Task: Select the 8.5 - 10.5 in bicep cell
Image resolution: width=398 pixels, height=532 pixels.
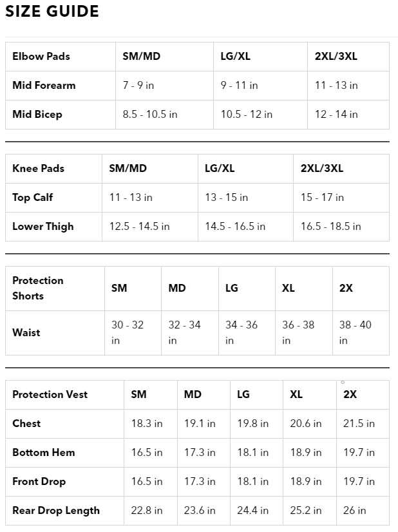Action: [x=164, y=115]
